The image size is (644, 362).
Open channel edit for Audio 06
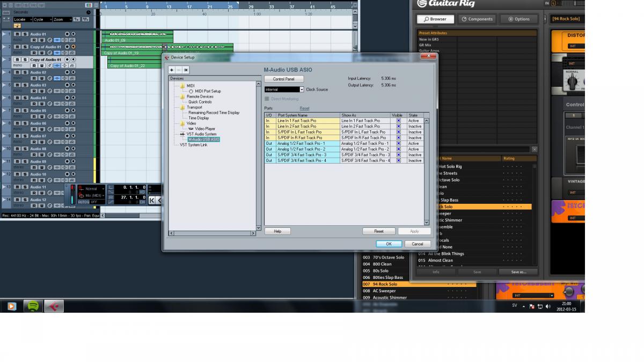49,129
